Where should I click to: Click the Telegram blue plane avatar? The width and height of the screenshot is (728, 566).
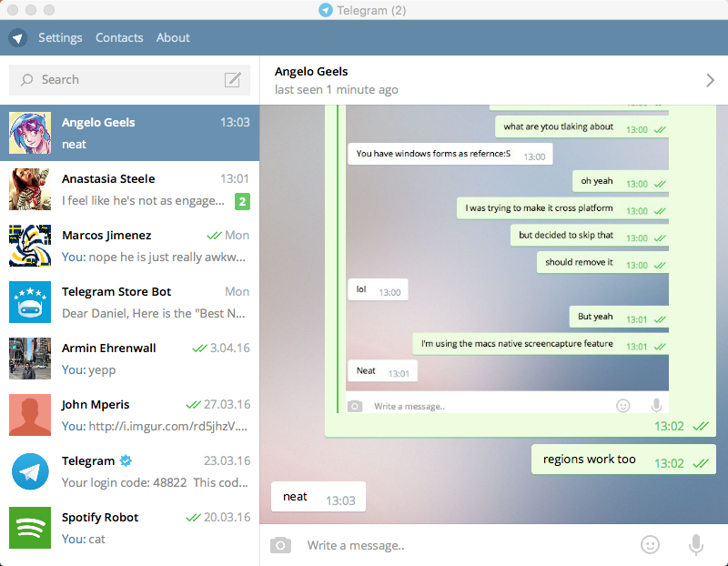pos(30,471)
